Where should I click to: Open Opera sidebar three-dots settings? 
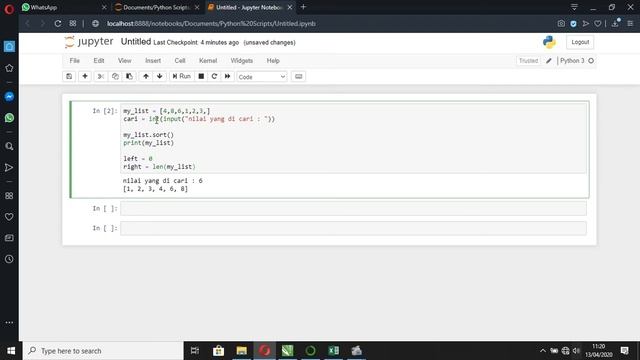click(x=9, y=322)
